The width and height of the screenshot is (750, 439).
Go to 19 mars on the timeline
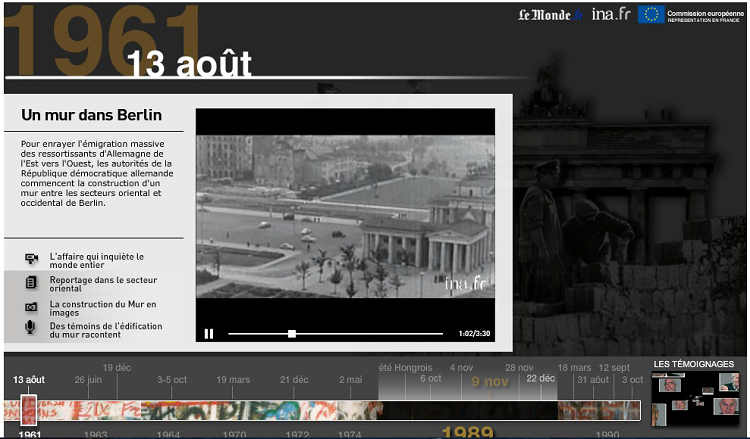pyautogui.click(x=233, y=380)
